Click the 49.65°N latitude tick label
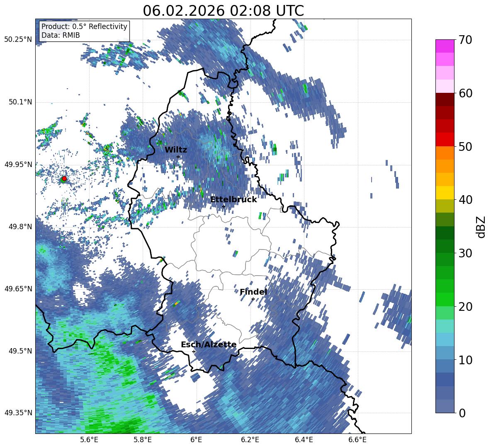The width and height of the screenshot is (491, 448). click(x=18, y=288)
